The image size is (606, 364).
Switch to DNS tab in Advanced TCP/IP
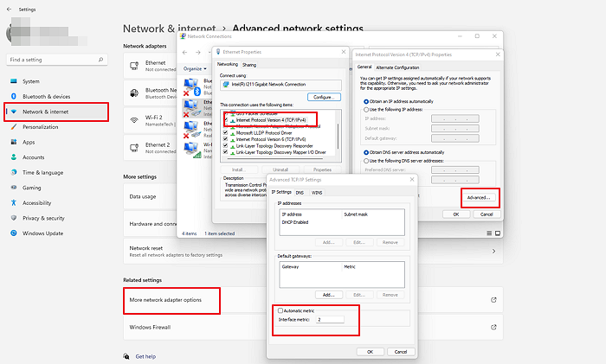(x=300, y=193)
